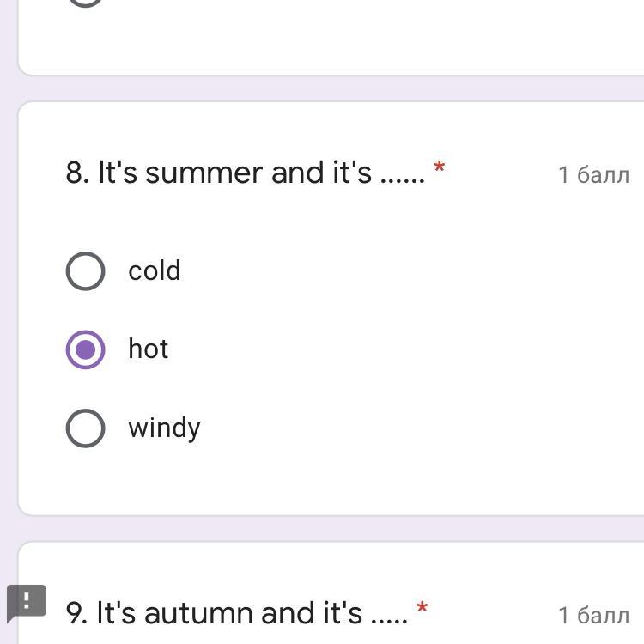The image size is (644, 644).
Task: Open the report problem feedback icon
Action: [x=26, y=602]
